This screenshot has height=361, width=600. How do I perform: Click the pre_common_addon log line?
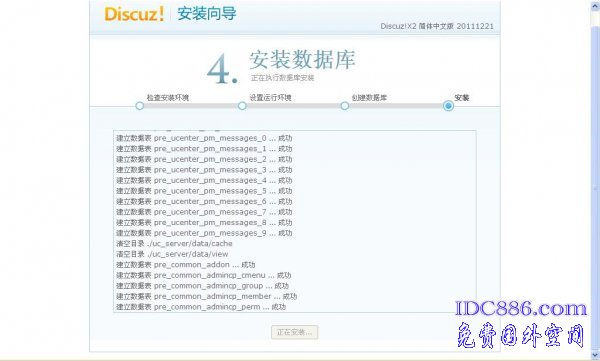tap(186, 265)
